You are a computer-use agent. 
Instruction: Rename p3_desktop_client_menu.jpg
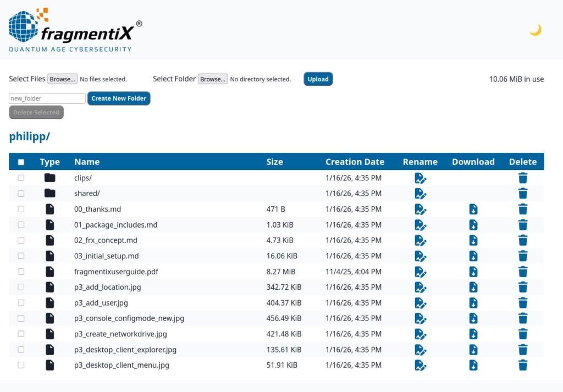pos(420,365)
